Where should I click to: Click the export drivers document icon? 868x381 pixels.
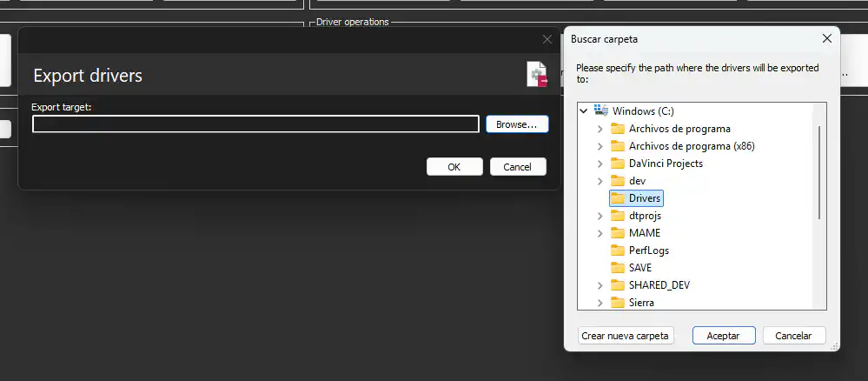pyautogui.click(x=537, y=75)
